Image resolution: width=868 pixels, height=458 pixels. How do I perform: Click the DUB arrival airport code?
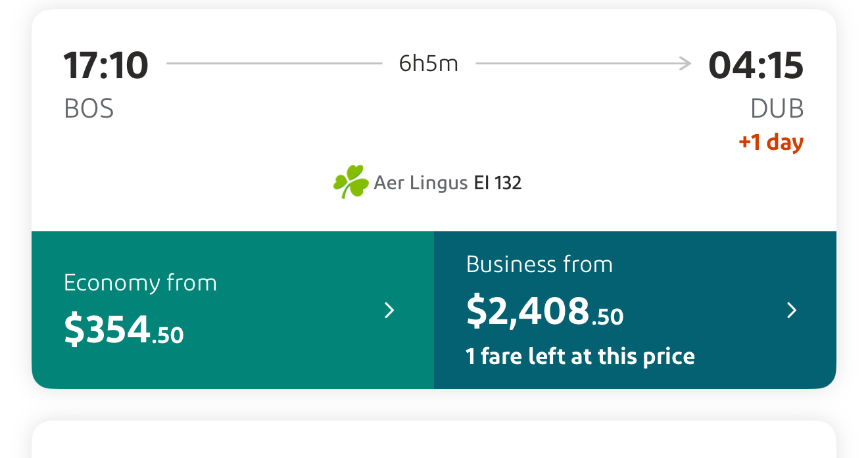[x=777, y=108]
